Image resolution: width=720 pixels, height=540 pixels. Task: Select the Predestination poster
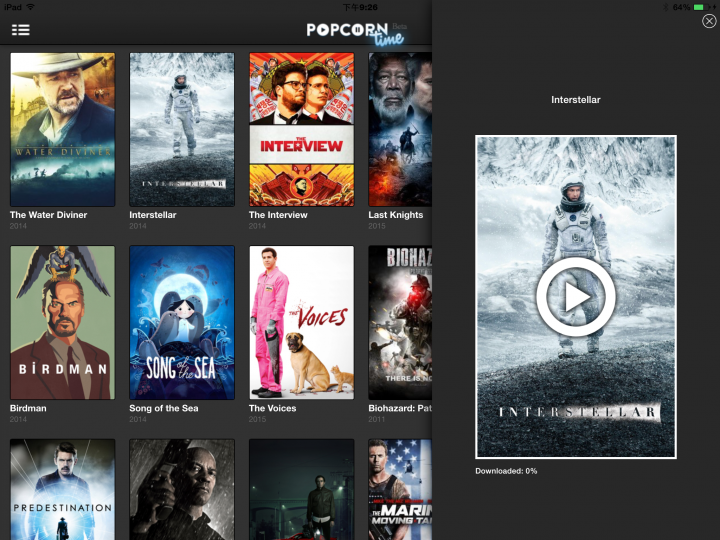pyautogui.click(x=62, y=489)
